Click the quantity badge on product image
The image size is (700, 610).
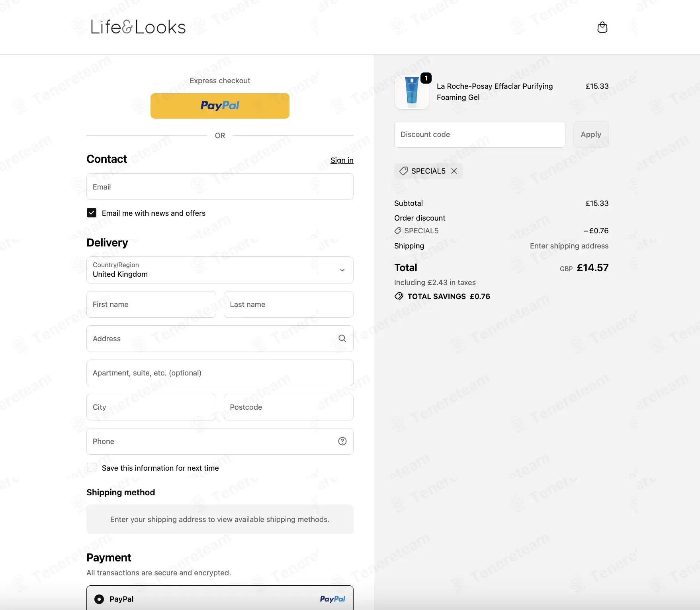tap(426, 78)
